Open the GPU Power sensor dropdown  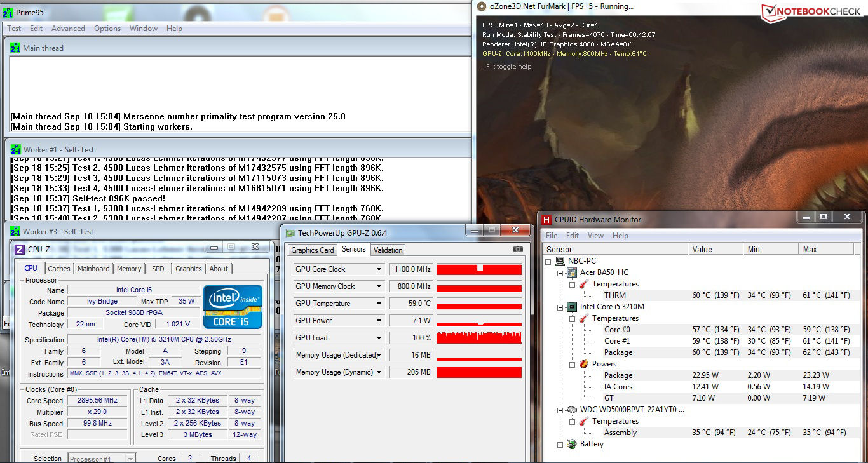coord(379,321)
